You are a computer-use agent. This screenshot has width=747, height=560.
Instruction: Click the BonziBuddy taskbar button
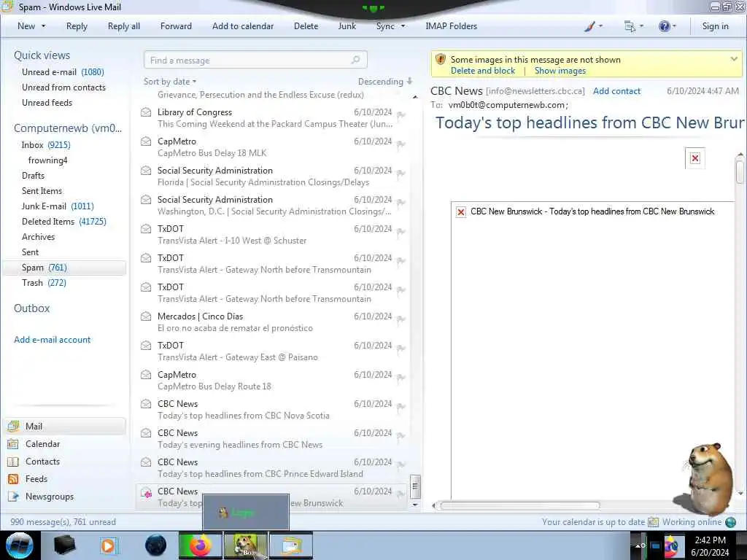[246, 545]
